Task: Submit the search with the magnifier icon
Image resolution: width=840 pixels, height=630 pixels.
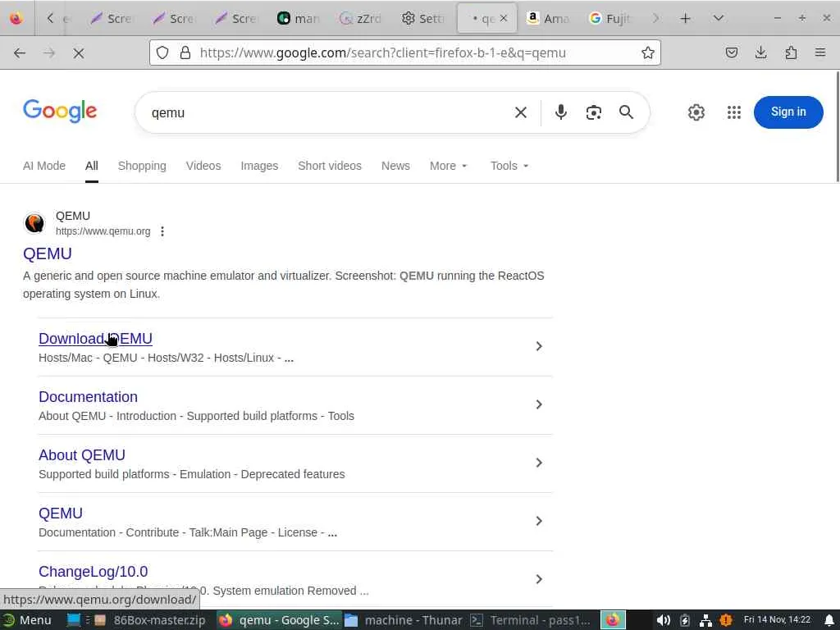Action: (x=626, y=112)
